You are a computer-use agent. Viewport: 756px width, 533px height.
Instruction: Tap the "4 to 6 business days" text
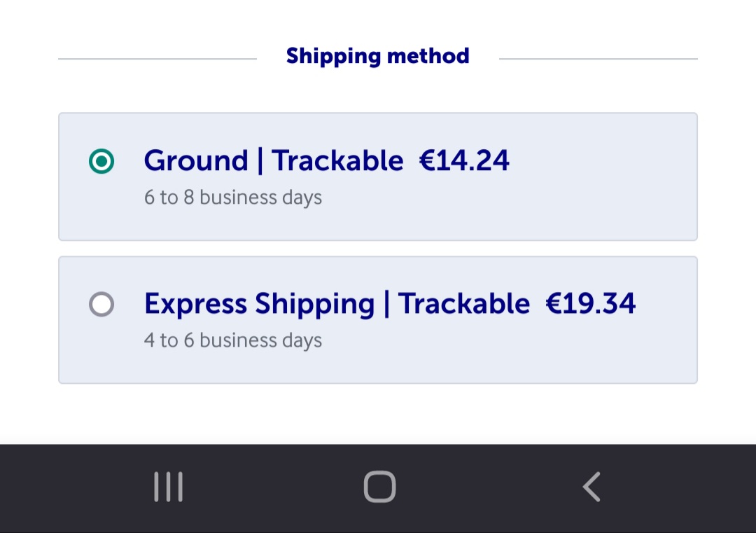233,340
